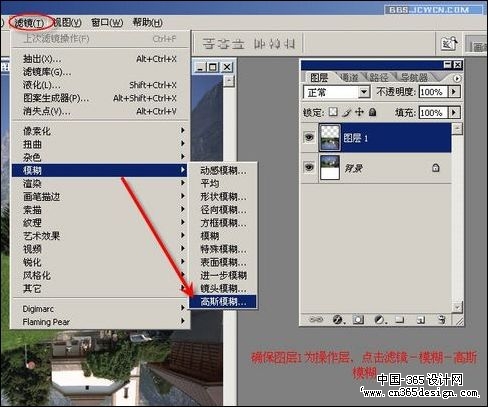Click the create new layer icon
This screenshot has width=488, height=407.
pyautogui.click(x=421, y=320)
